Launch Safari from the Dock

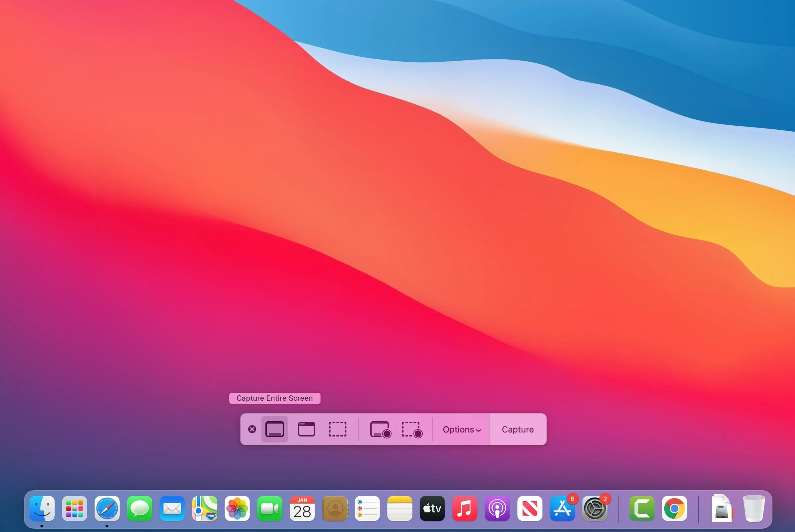click(107, 508)
